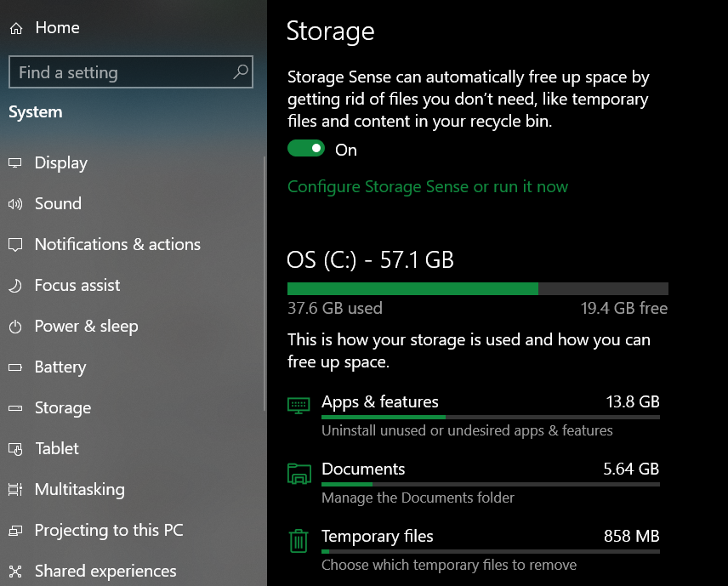The image size is (728, 586).
Task: Click the Focus assist moon icon
Action: (15, 286)
